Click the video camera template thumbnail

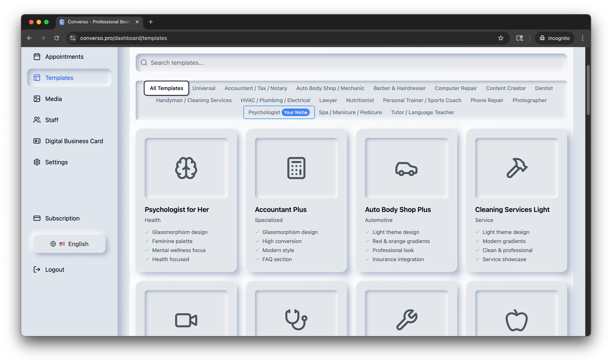point(186,313)
